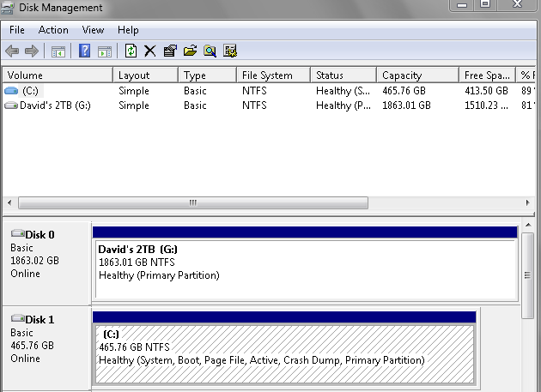The height and width of the screenshot is (392, 541).
Task: Sort by the File System column header
Action: tap(274, 75)
